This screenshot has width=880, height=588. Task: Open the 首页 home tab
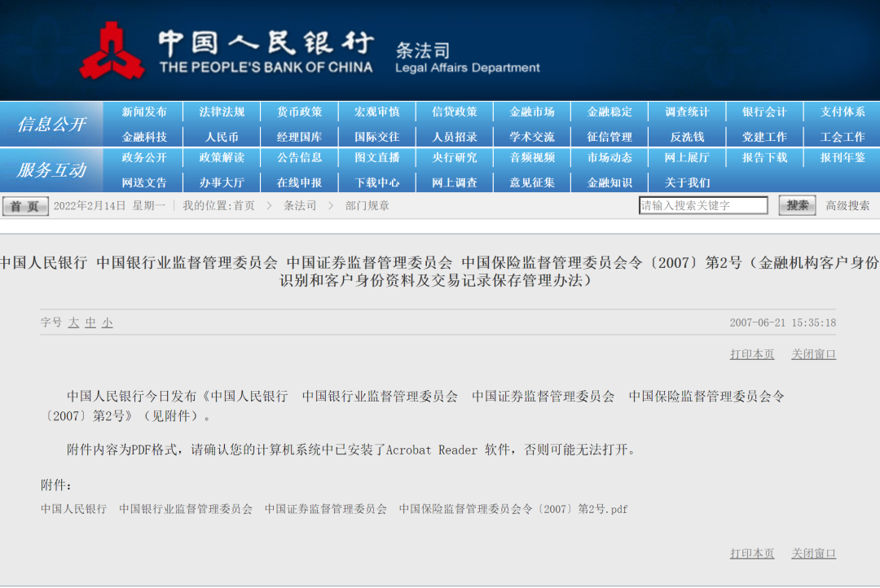tap(25, 205)
